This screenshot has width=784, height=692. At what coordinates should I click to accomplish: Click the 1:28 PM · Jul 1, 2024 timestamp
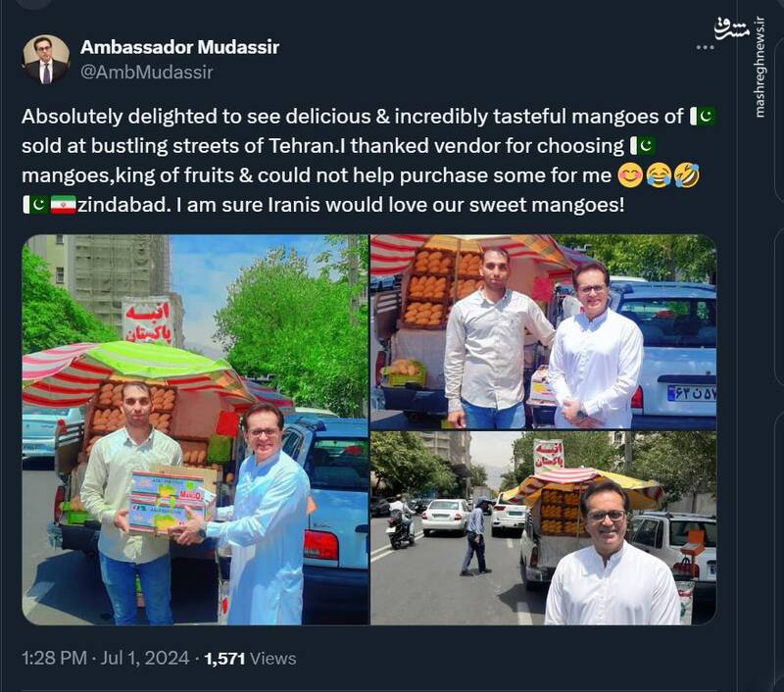click(x=106, y=658)
